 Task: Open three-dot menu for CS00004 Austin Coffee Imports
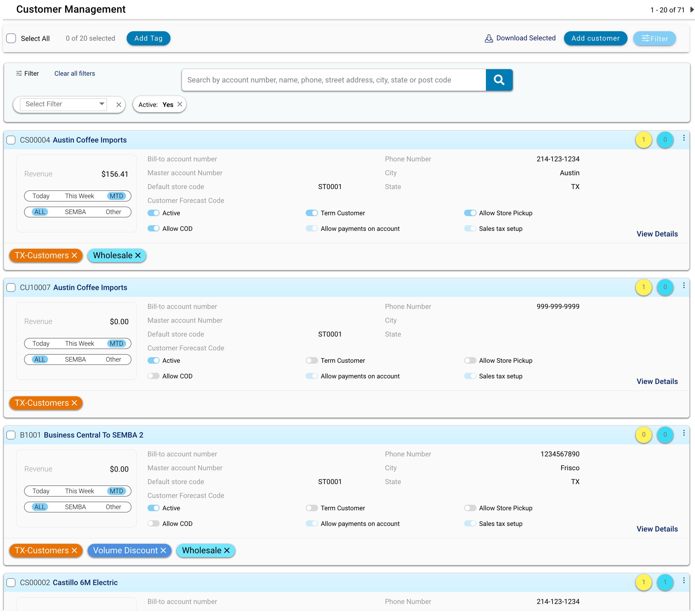(x=684, y=138)
